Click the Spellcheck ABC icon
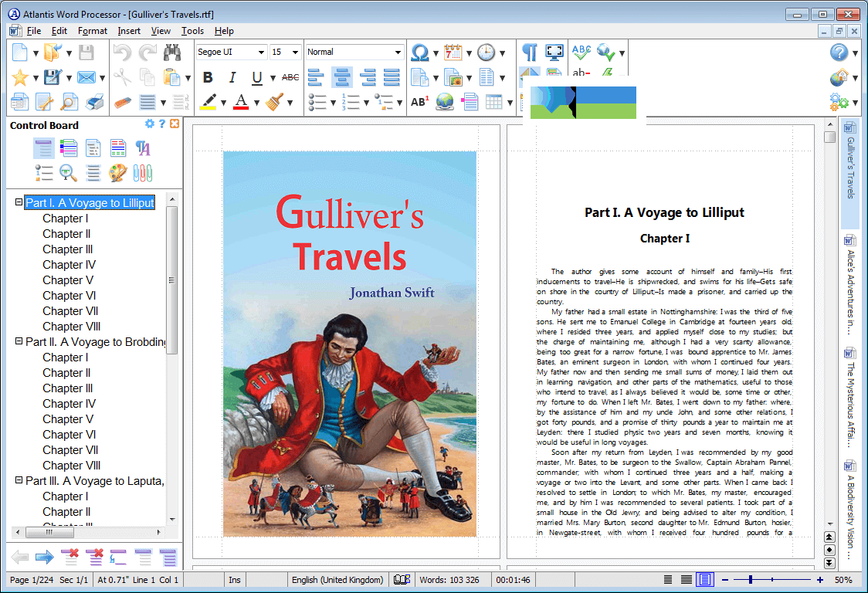 tap(581, 52)
